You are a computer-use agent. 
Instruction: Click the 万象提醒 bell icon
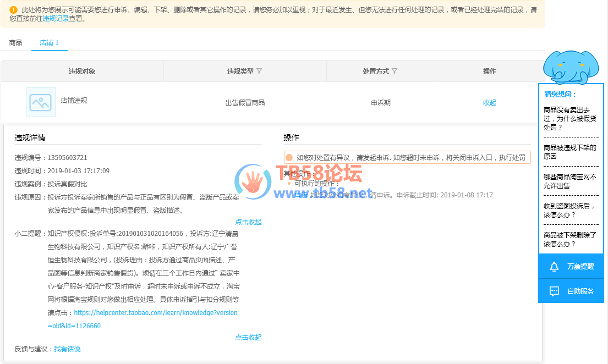[554, 267]
